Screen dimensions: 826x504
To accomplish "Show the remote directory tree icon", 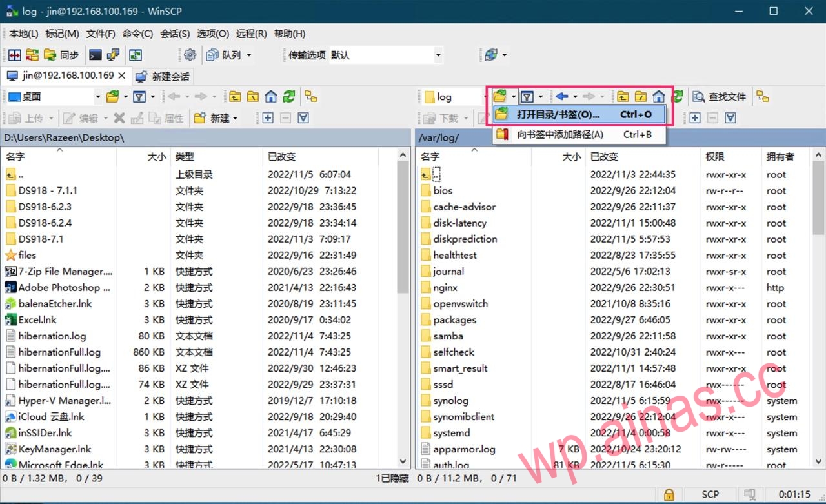I will [x=763, y=97].
